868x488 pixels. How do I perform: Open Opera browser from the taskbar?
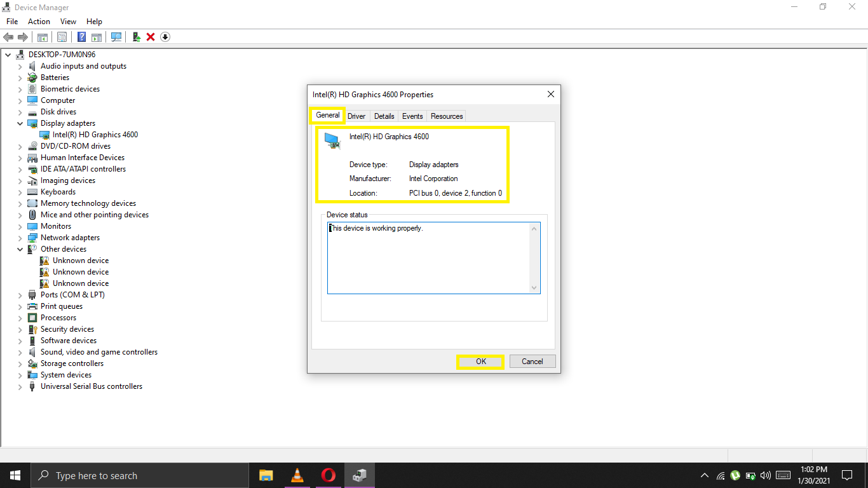pyautogui.click(x=329, y=475)
